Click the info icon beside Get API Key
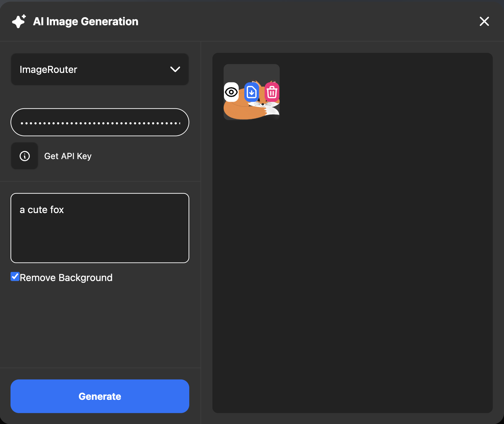 pos(25,156)
